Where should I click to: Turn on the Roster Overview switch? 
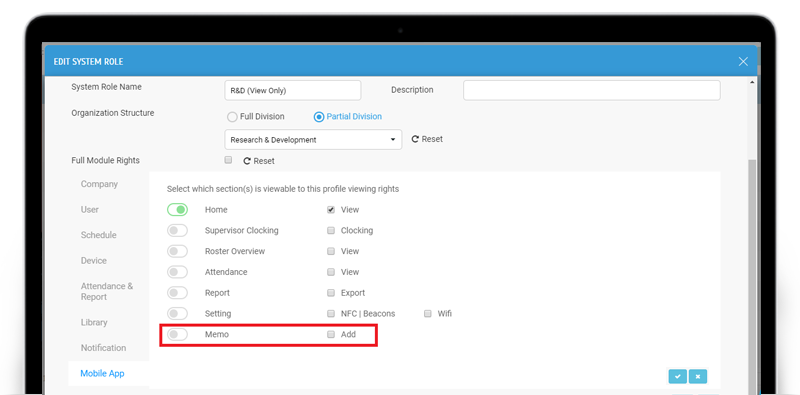(x=177, y=252)
